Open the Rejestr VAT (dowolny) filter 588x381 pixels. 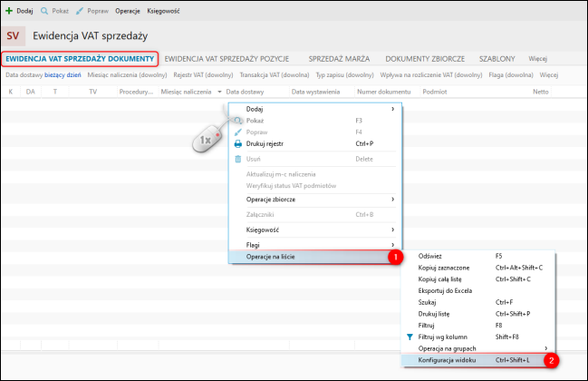pos(203,75)
